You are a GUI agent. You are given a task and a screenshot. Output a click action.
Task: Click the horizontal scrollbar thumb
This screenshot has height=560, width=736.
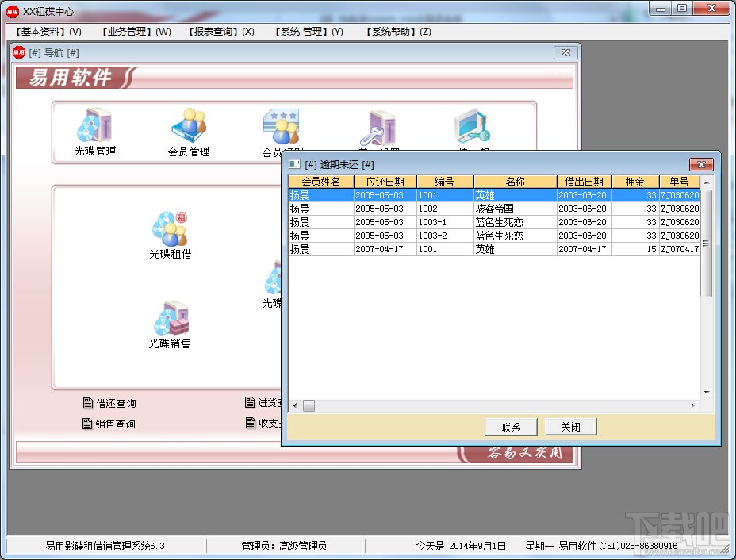pyautogui.click(x=309, y=405)
